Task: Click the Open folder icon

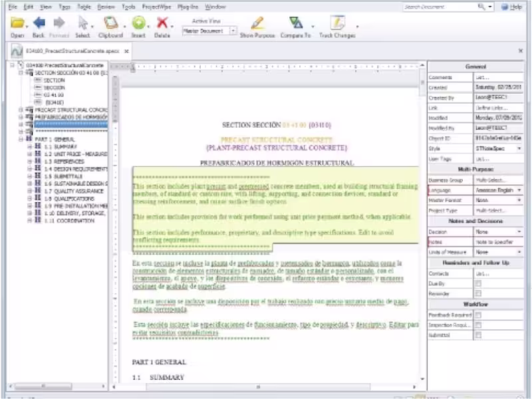Action: [17, 23]
